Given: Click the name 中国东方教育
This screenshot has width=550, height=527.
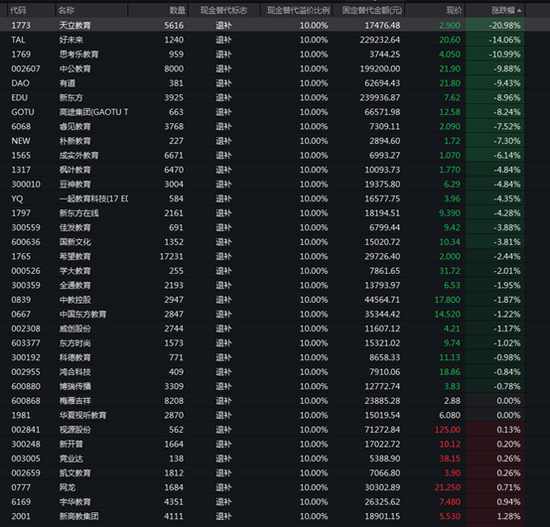Looking at the screenshot, I should (x=82, y=314).
